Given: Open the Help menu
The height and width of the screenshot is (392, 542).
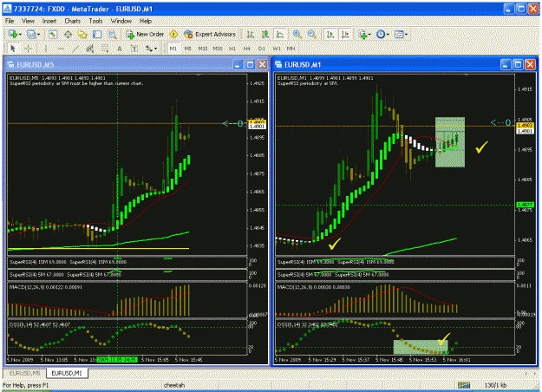Looking at the screenshot, I should tap(146, 21).
